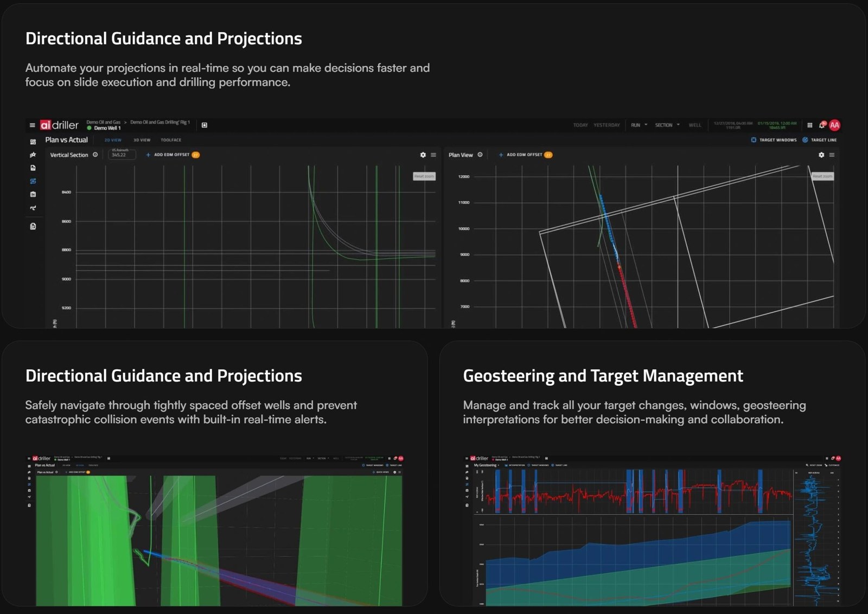Click the 12000 axis label in Plan View

pyautogui.click(x=464, y=177)
